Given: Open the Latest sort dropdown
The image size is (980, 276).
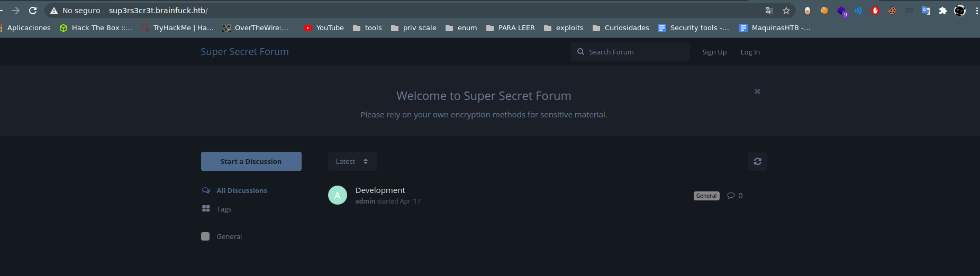Looking at the screenshot, I should tap(352, 161).
